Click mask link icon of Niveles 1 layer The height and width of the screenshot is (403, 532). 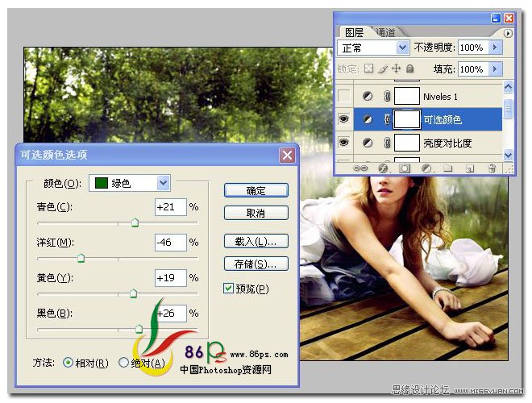387,97
